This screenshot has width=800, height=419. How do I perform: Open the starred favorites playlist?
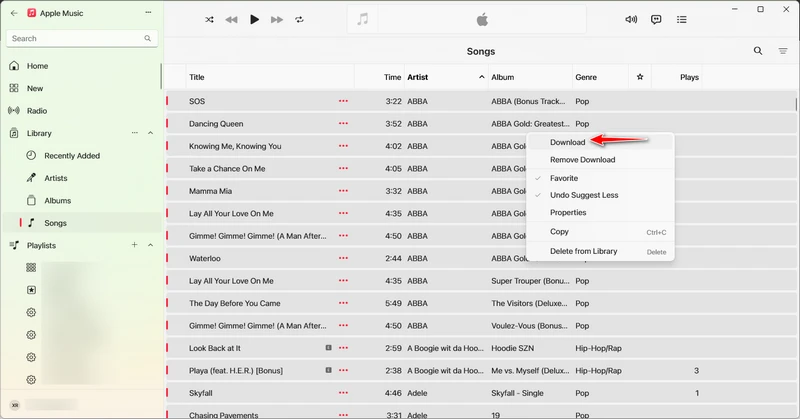(x=31, y=290)
